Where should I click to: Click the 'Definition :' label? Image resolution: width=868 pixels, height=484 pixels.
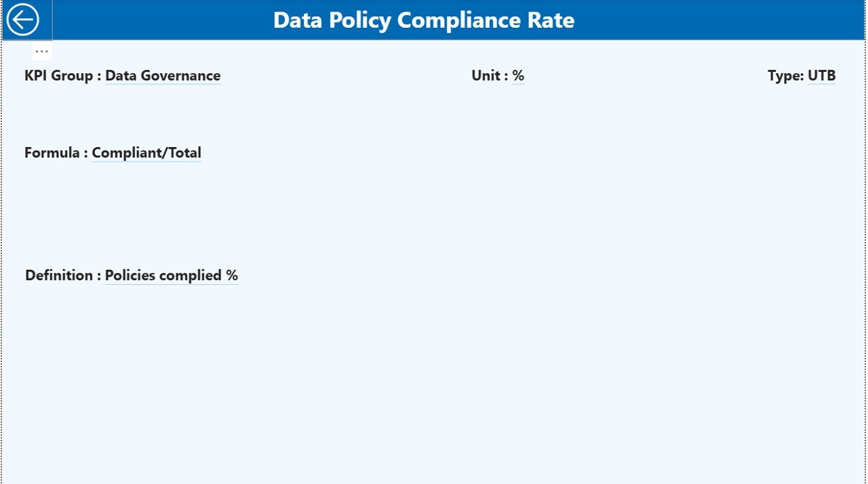60,275
